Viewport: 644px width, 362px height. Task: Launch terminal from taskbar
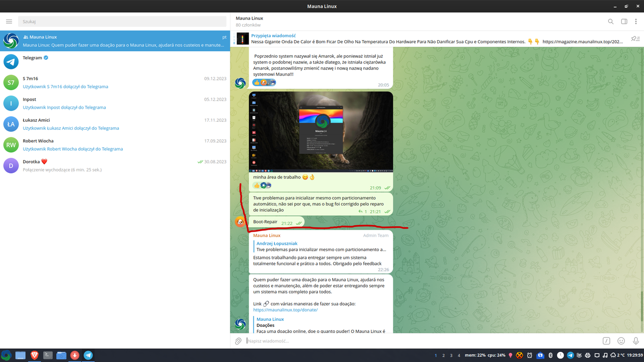(48, 355)
